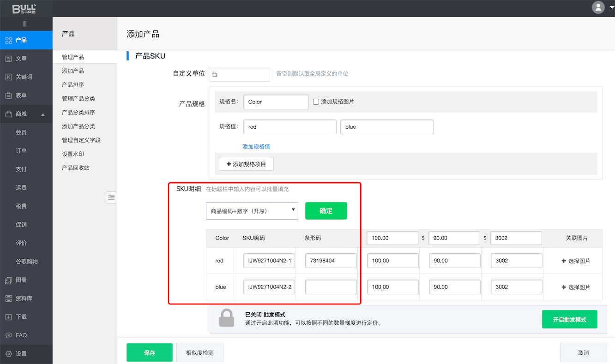Go to 管理产品分类 in submenu
615x364 pixels.
(x=78, y=99)
